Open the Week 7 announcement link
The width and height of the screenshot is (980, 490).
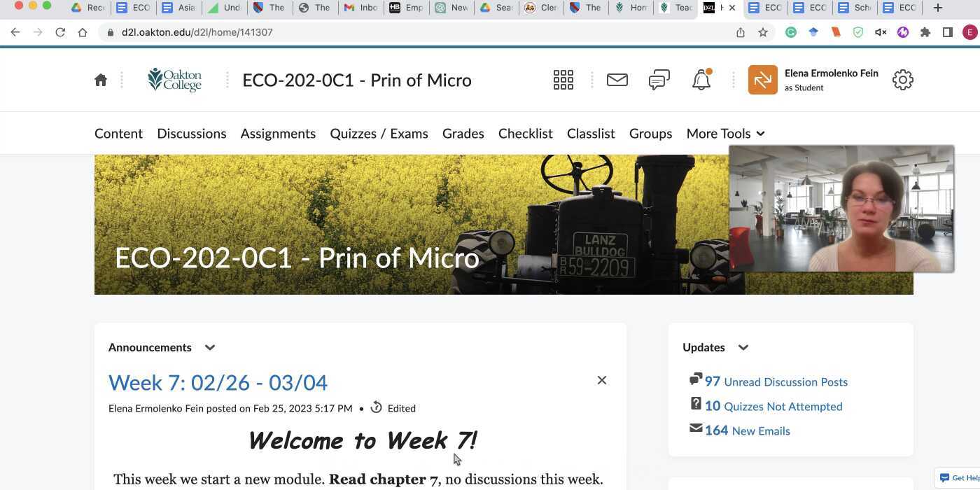click(217, 382)
